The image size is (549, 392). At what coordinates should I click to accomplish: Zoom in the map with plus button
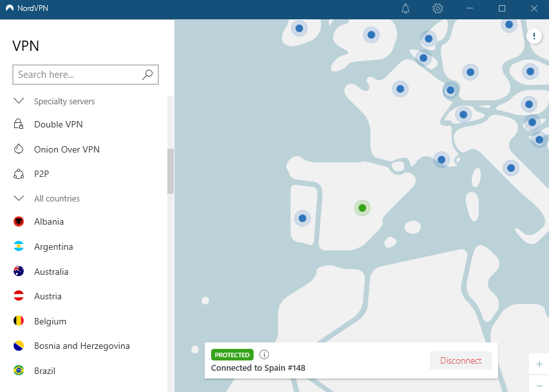(x=539, y=364)
